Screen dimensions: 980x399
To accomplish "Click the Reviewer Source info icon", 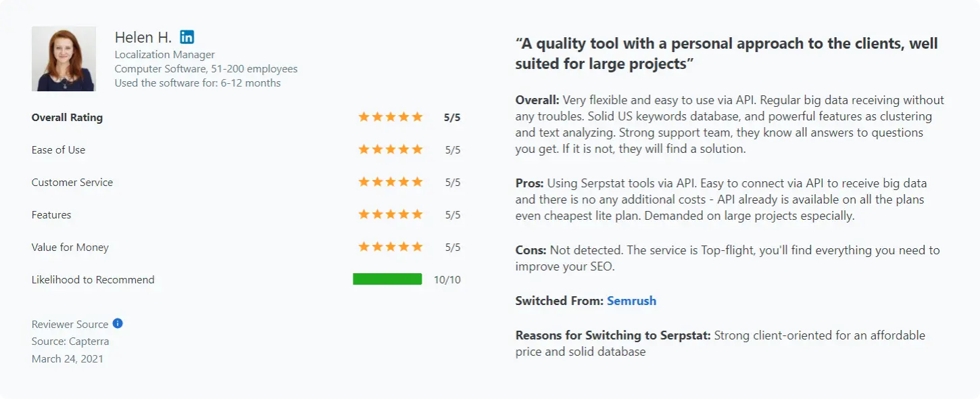I will [x=118, y=323].
